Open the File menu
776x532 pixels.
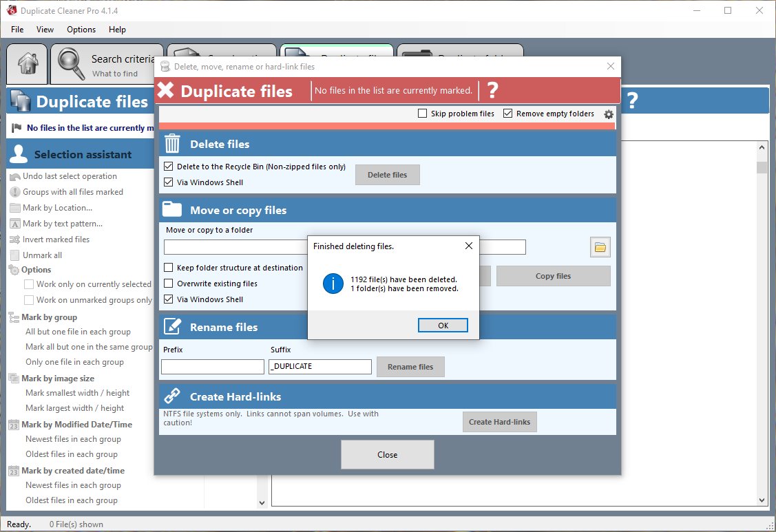pyautogui.click(x=17, y=29)
